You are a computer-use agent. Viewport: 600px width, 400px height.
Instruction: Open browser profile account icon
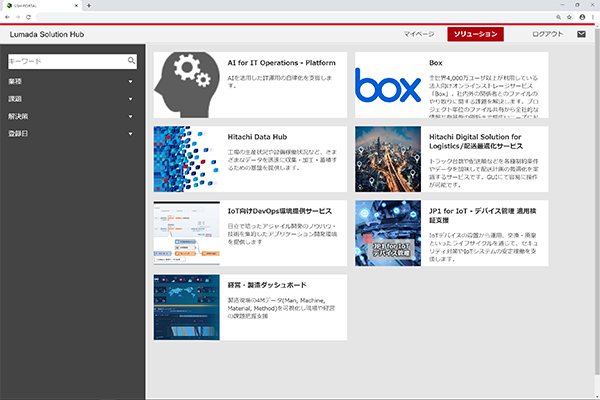[582, 17]
